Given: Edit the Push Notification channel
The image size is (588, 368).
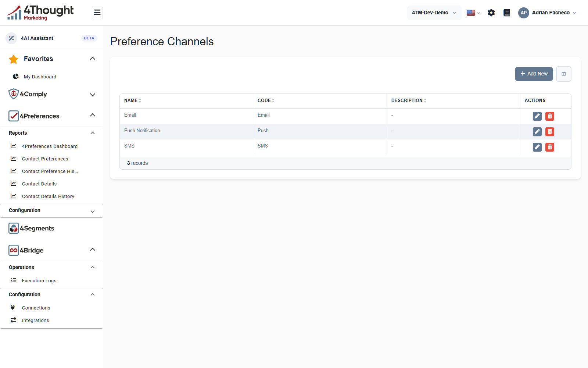Looking at the screenshot, I should coord(537,132).
